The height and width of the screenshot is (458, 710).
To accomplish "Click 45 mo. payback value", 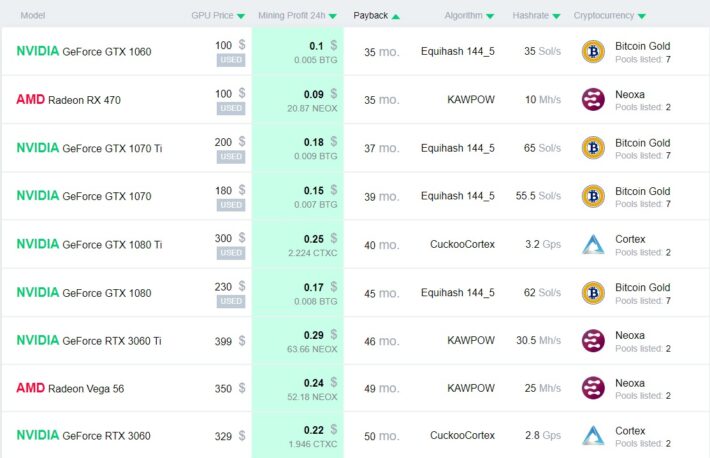I will click(382, 294).
